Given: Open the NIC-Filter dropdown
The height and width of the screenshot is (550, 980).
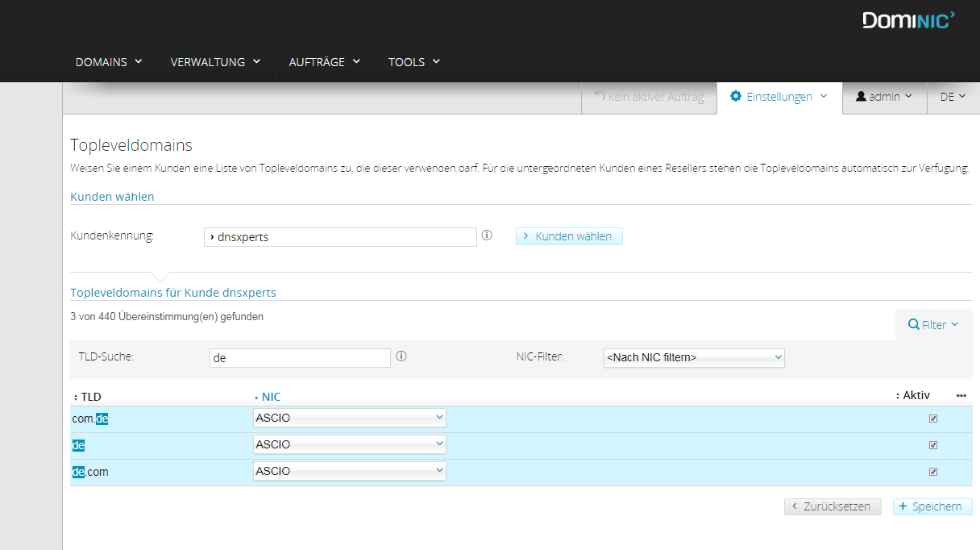Looking at the screenshot, I should tap(693, 357).
